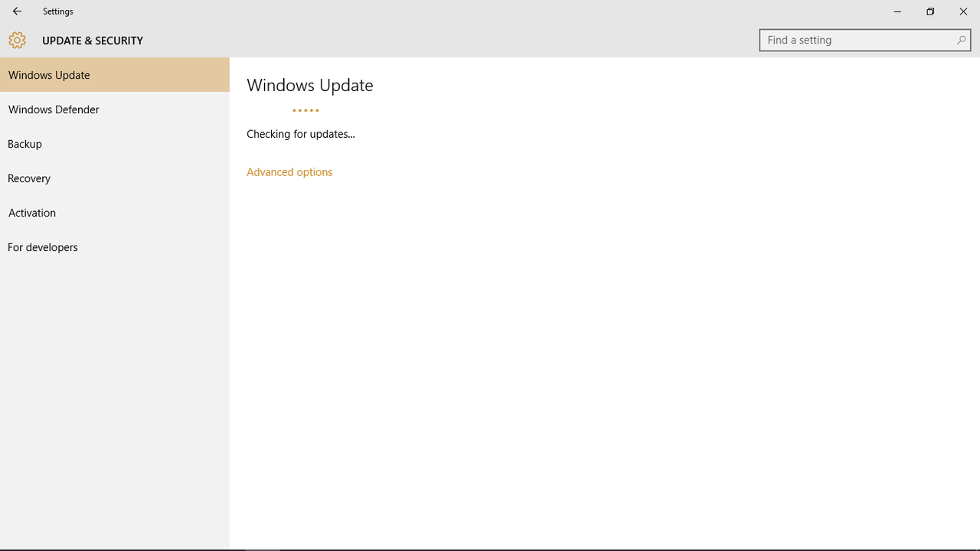
Task: Click the Update & Security gear icon
Action: click(x=17, y=40)
